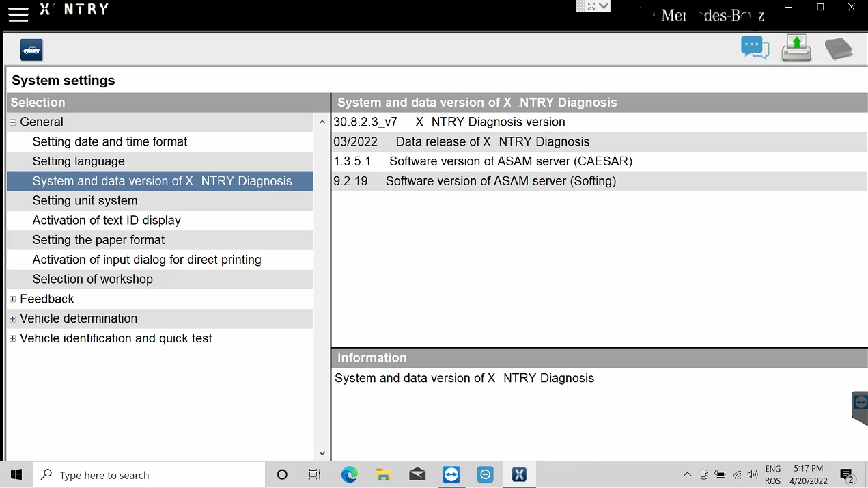Click the TeamViewer side panel tab
The width and height of the screenshot is (868, 488).
pos(860,408)
